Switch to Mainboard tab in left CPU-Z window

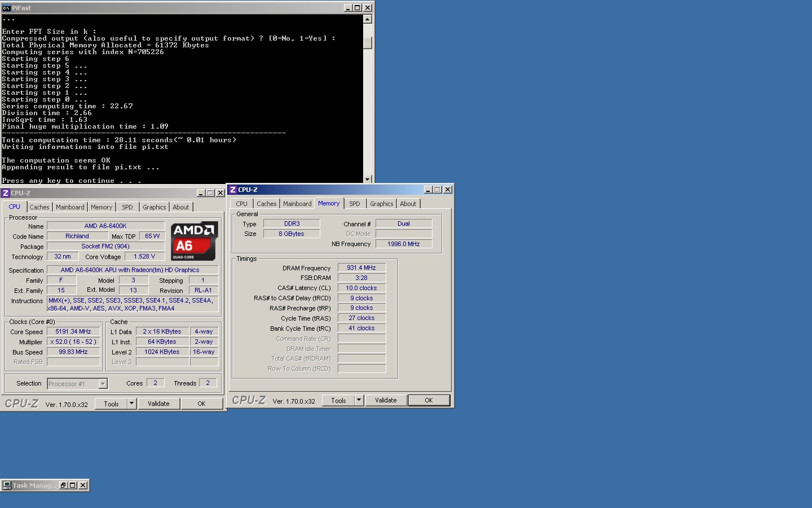70,207
